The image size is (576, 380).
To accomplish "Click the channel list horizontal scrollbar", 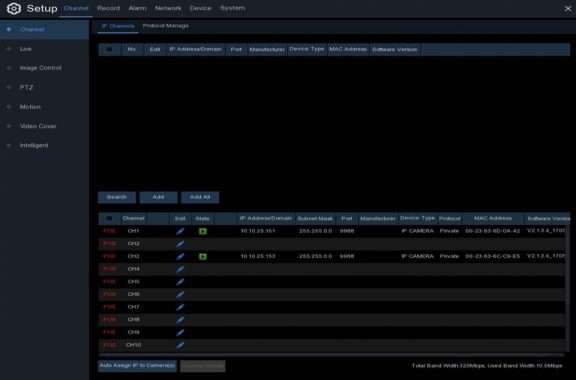I will tap(331, 355).
